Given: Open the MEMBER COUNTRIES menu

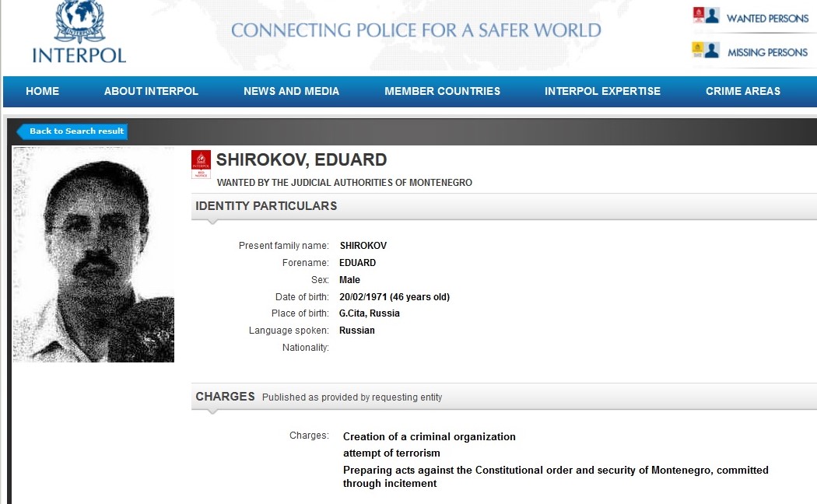Looking at the screenshot, I should [x=443, y=91].
